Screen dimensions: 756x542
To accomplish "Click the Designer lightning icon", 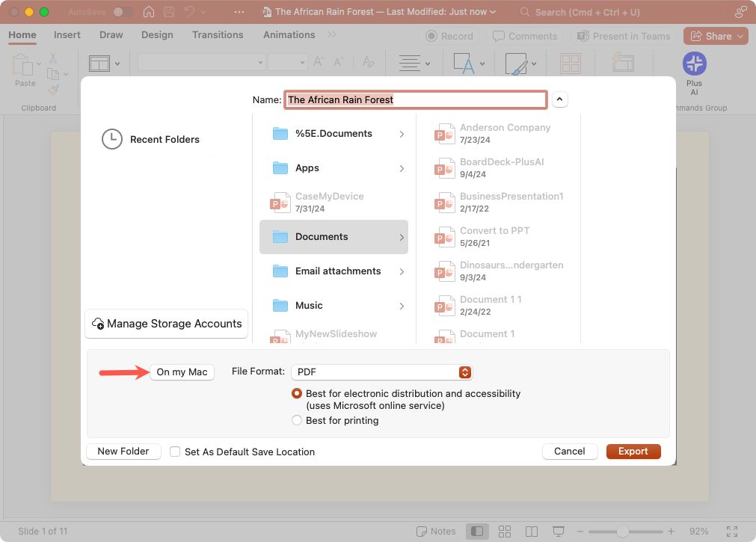I will pos(623,63).
